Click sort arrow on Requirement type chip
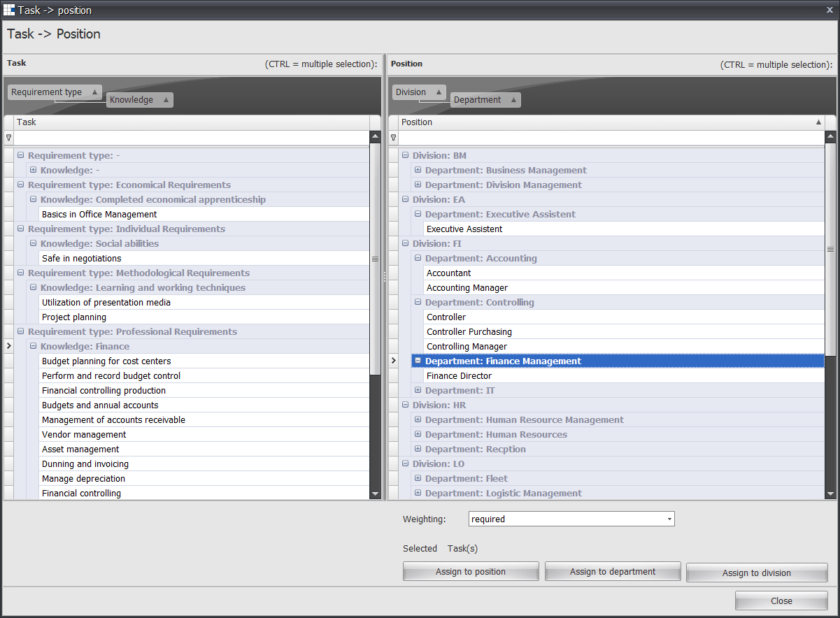840x618 pixels. (94, 92)
